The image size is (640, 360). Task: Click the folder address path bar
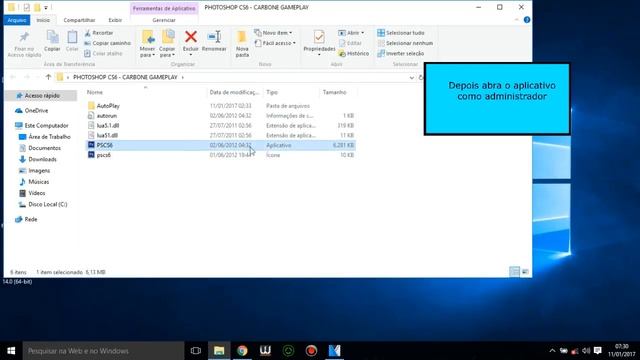click(235, 77)
